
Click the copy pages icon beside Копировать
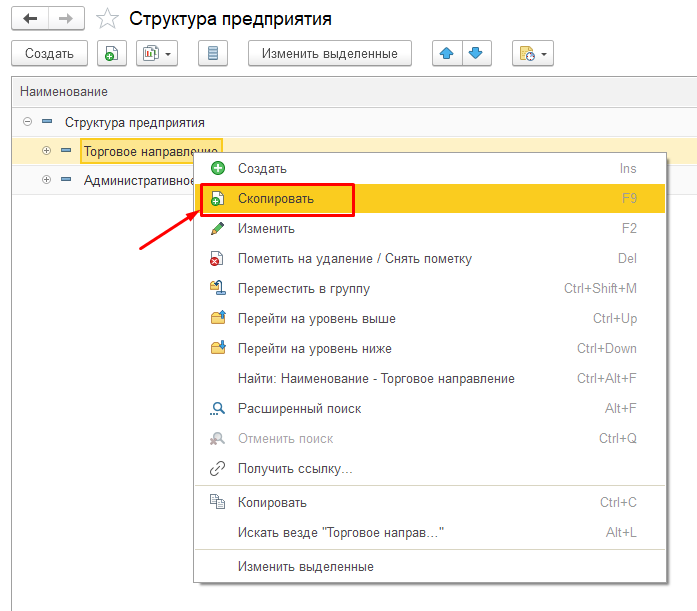[217, 502]
